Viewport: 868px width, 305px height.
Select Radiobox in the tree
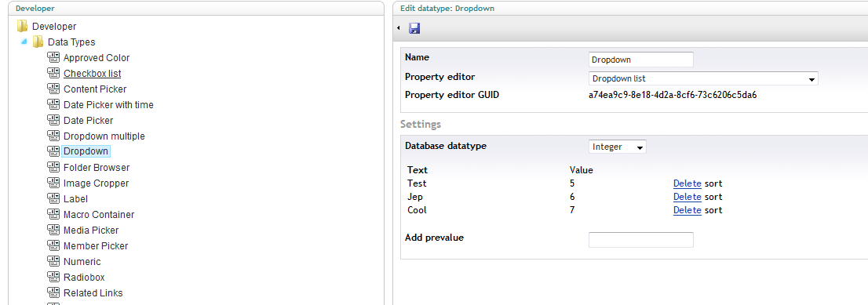[84, 278]
